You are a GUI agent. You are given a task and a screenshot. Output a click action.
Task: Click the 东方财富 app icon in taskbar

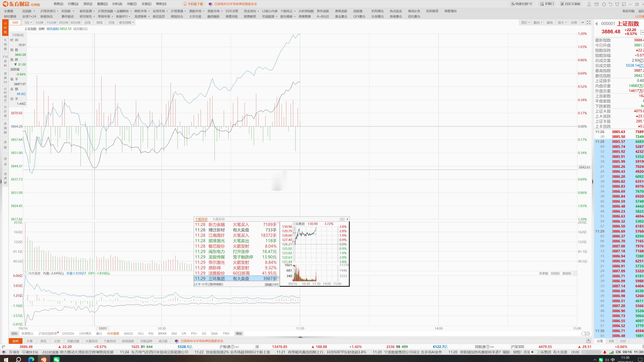pos(44,359)
